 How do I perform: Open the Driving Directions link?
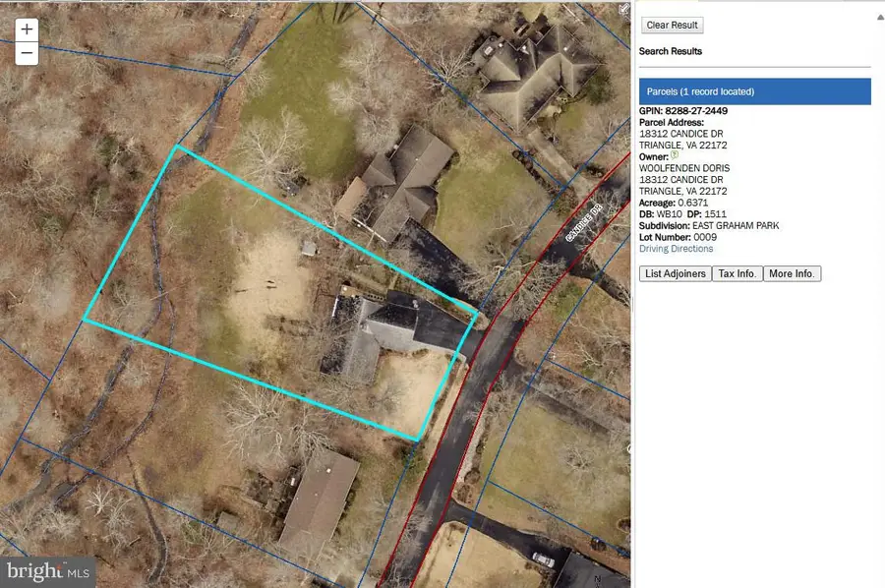[x=676, y=249]
